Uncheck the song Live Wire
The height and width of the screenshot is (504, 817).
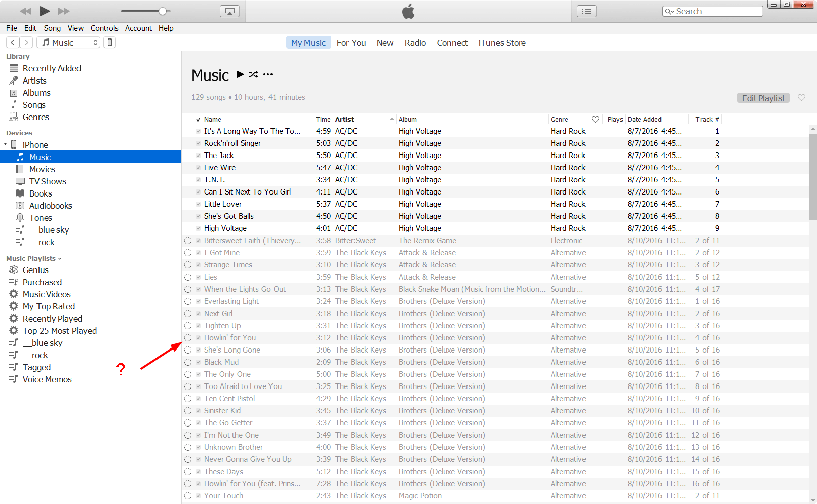[198, 168]
